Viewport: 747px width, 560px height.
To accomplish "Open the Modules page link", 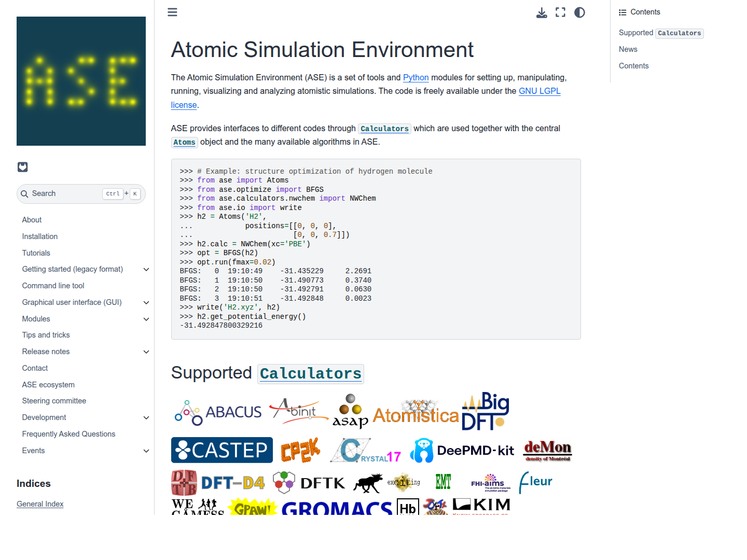I will click(x=36, y=319).
